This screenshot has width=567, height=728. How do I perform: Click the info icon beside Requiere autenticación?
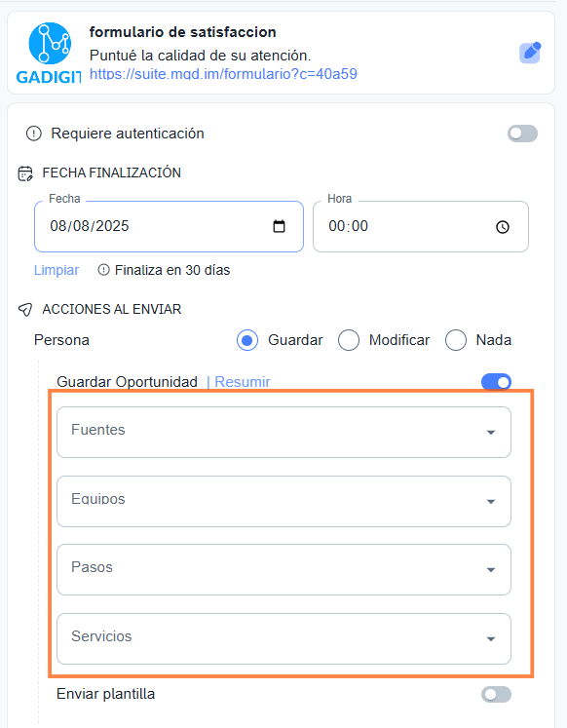point(33,134)
